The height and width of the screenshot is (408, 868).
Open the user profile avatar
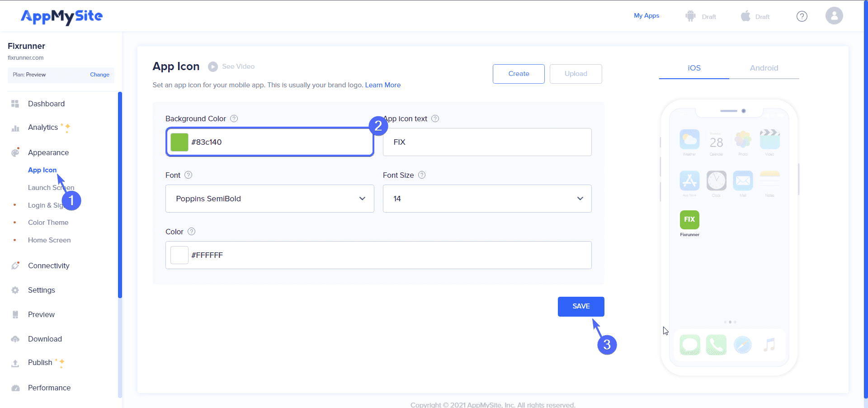(x=834, y=16)
